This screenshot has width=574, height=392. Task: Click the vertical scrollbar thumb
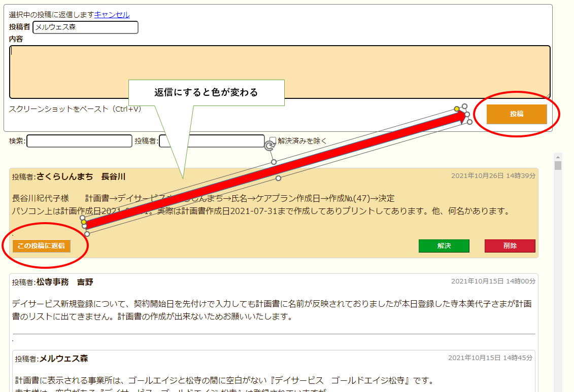point(558,166)
